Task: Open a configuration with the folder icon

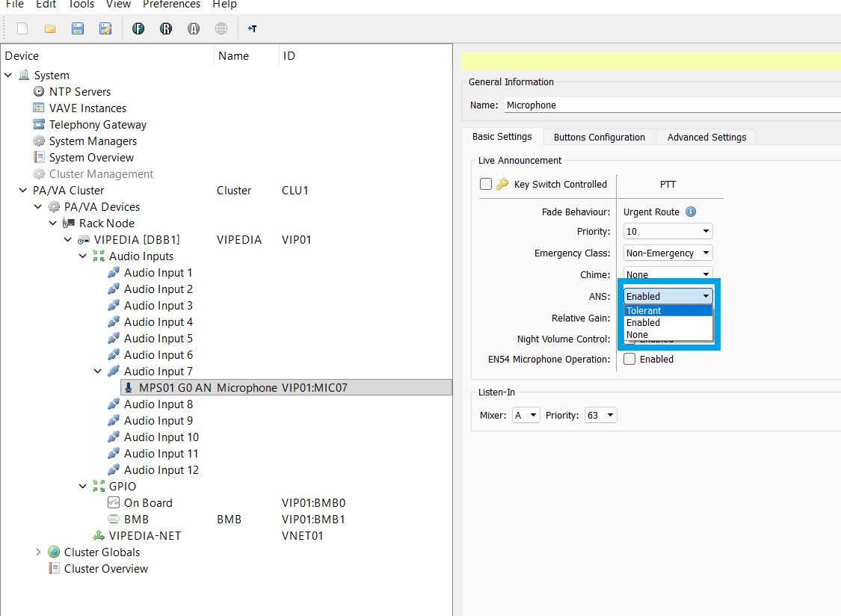Action: pyautogui.click(x=50, y=28)
